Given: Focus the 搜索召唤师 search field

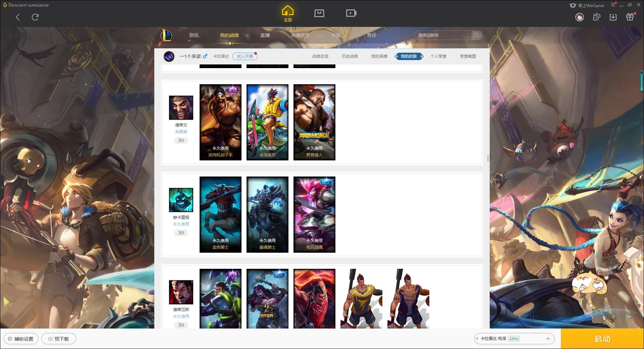Looking at the screenshot, I should [x=443, y=35].
